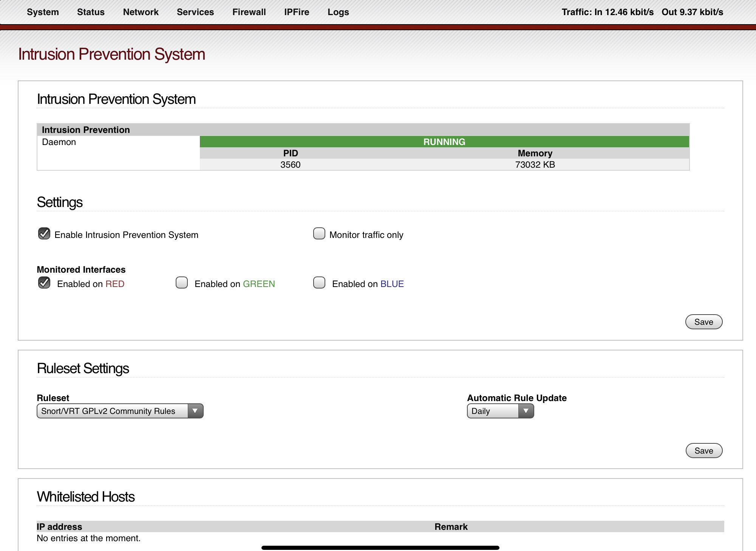Open the Network menu

[x=141, y=12]
